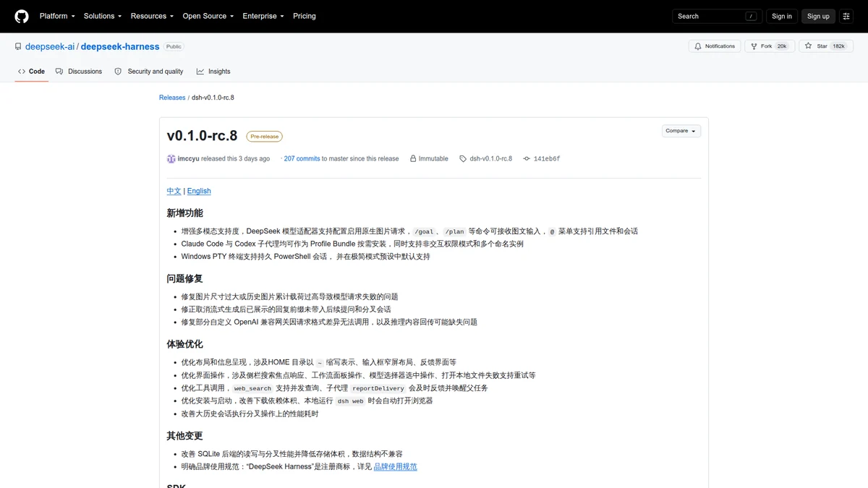Click the Code tab icon
868x488 pixels.
pos(22,72)
